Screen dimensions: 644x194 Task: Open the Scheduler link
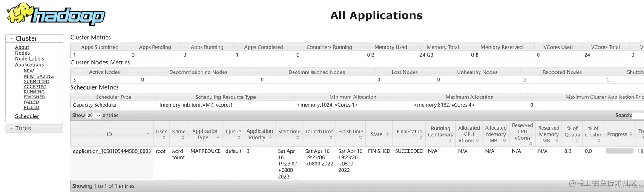[x=27, y=116]
